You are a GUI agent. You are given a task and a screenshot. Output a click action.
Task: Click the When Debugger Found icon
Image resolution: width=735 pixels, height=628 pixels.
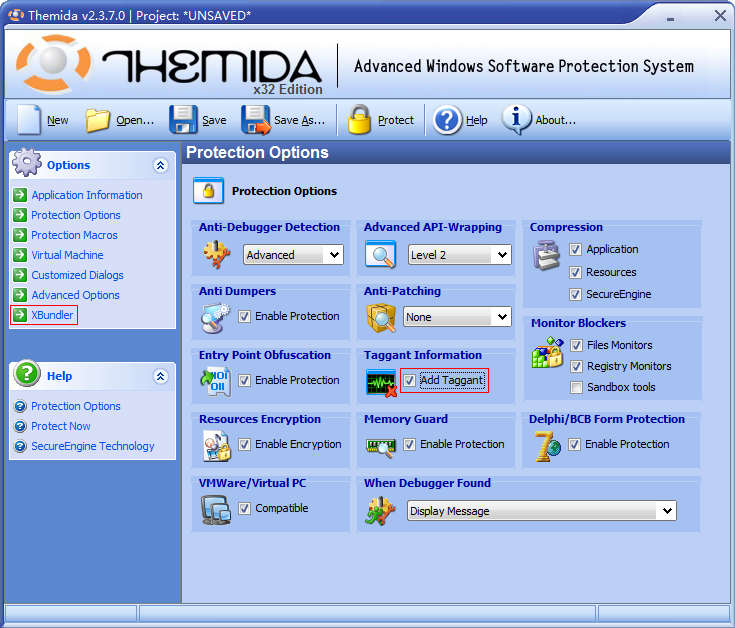point(380,511)
